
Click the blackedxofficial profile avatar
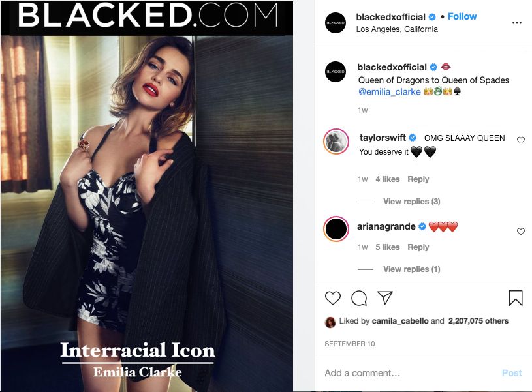point(335,21)
